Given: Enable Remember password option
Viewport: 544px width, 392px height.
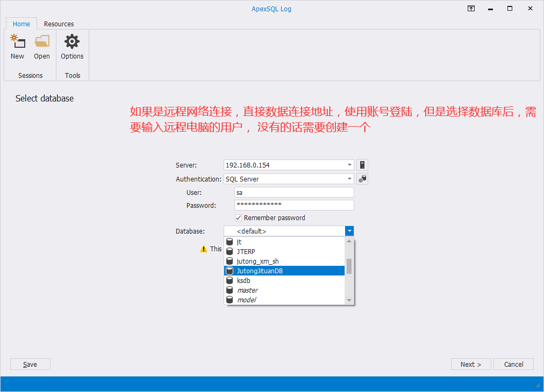Looking at the screenshot, I should (238, 217).
